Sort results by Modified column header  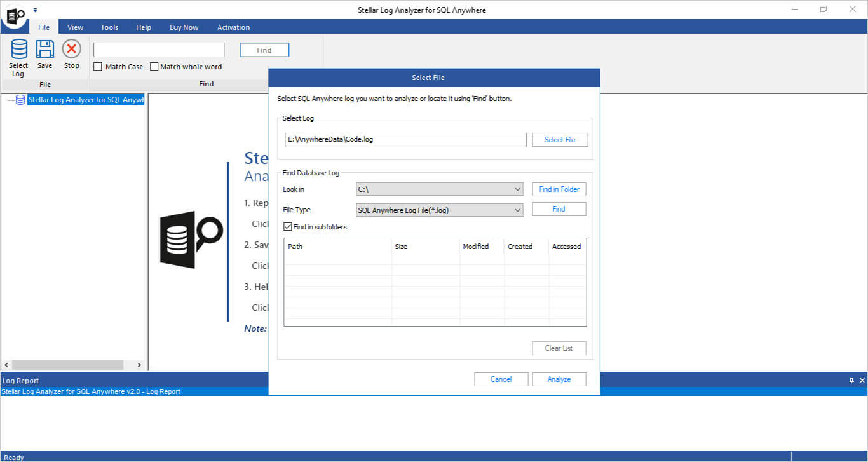click(482, 247)
